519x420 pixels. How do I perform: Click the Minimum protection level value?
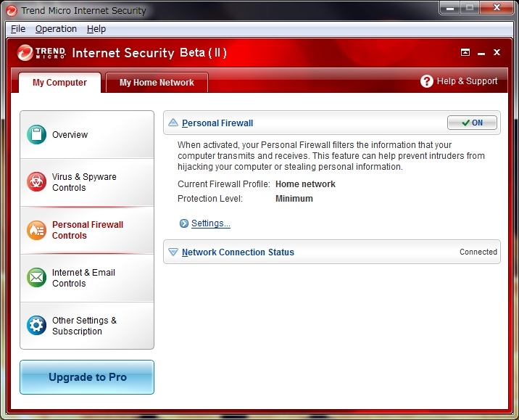pos(294,199)
